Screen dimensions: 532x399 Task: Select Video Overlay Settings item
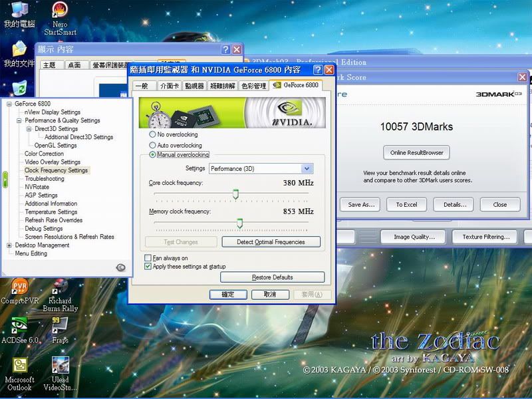coord(53,162)
